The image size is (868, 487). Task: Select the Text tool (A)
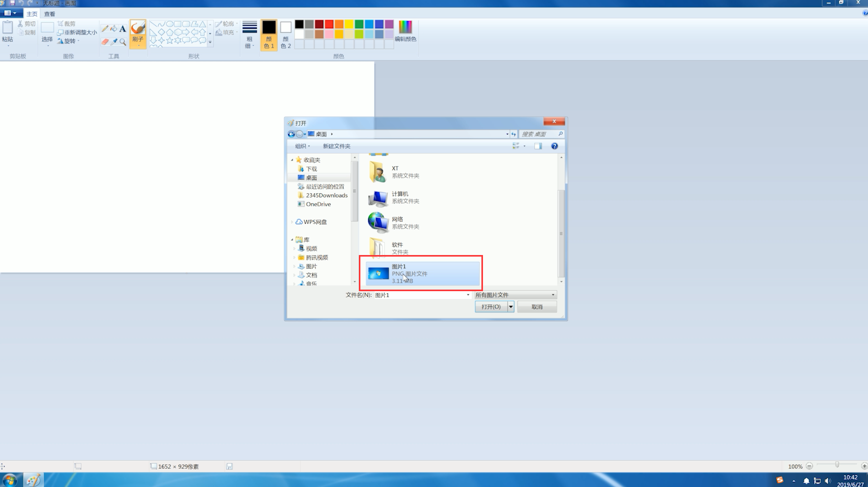(123, 29)
